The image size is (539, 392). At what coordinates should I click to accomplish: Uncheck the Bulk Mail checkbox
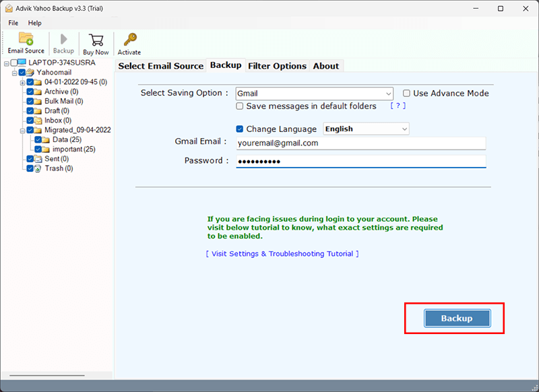[30, 101]
